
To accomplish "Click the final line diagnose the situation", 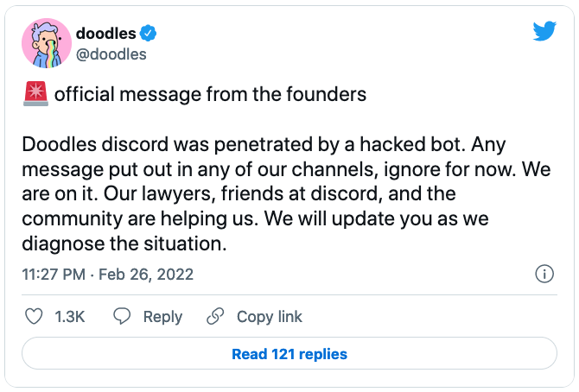I will point(124,243).
